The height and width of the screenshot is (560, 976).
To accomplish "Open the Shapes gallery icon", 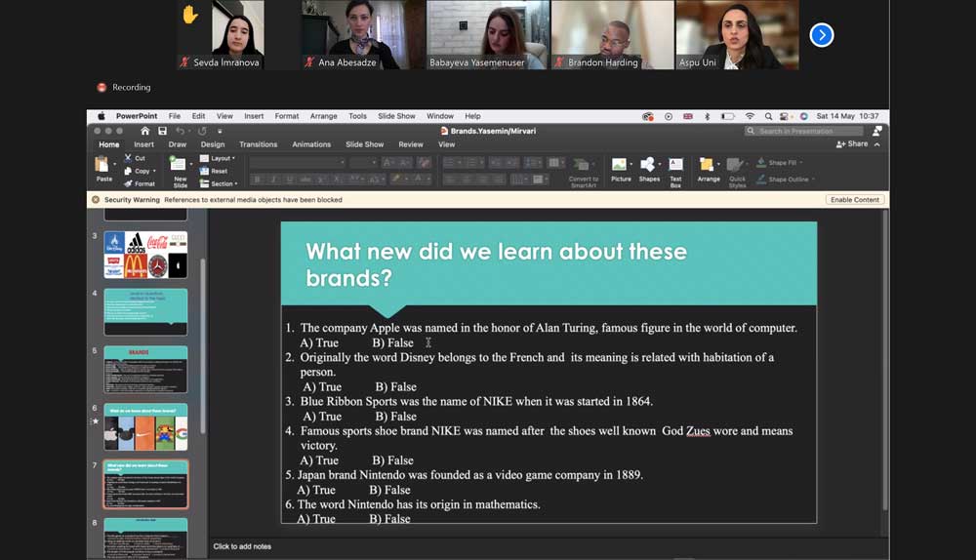I will (649, 166).
